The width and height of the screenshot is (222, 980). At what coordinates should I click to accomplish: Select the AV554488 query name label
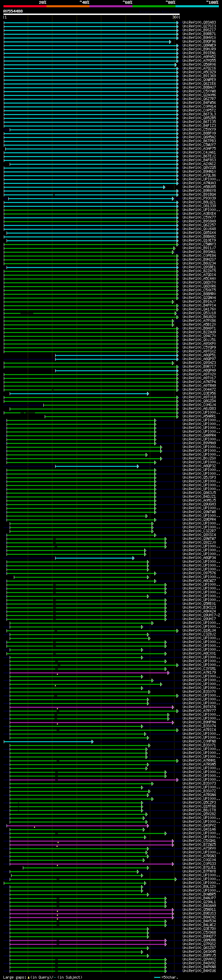click(13, 11)
